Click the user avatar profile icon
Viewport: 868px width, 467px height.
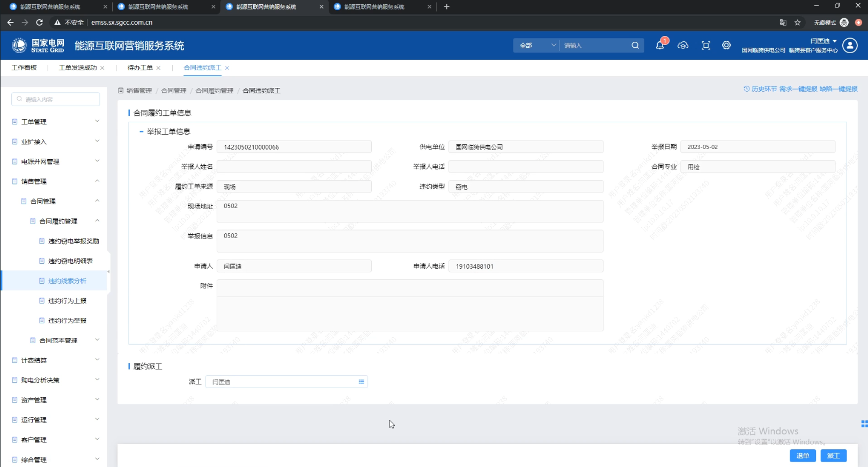point(850,46)
